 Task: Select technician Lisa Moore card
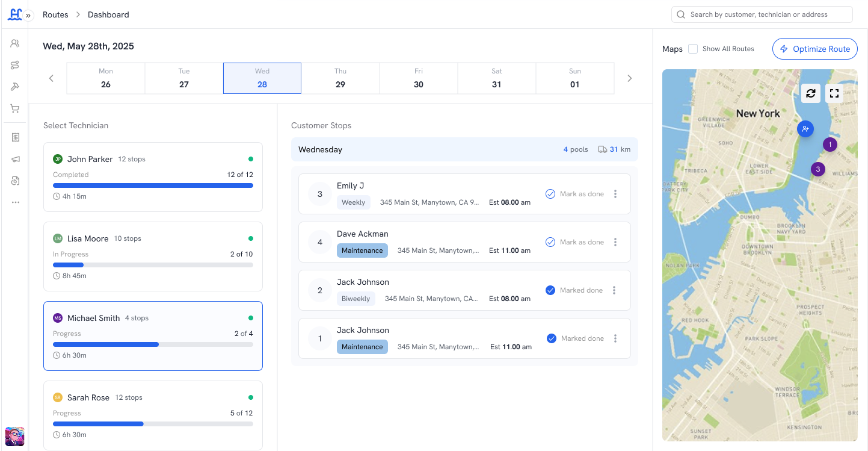coord(153,257)
